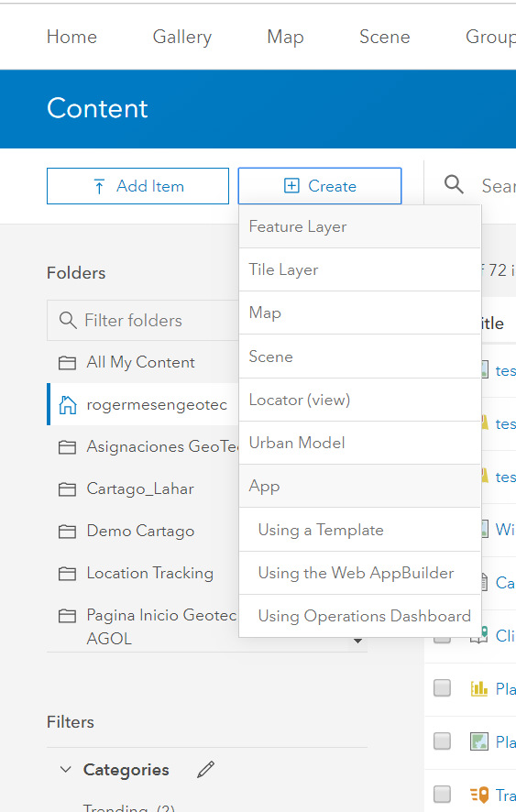Select the checkbox next to the map image item
516x812 pixels.
point(442,741)
